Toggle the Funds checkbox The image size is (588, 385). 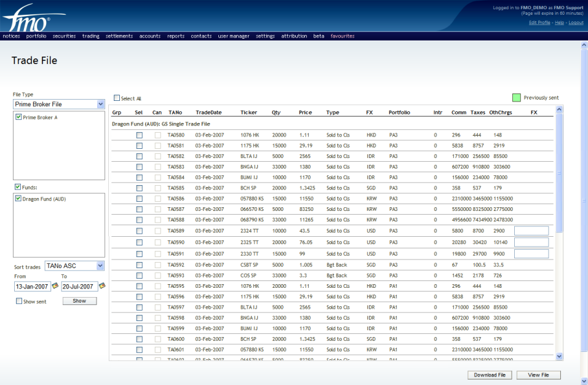[18, 187]
